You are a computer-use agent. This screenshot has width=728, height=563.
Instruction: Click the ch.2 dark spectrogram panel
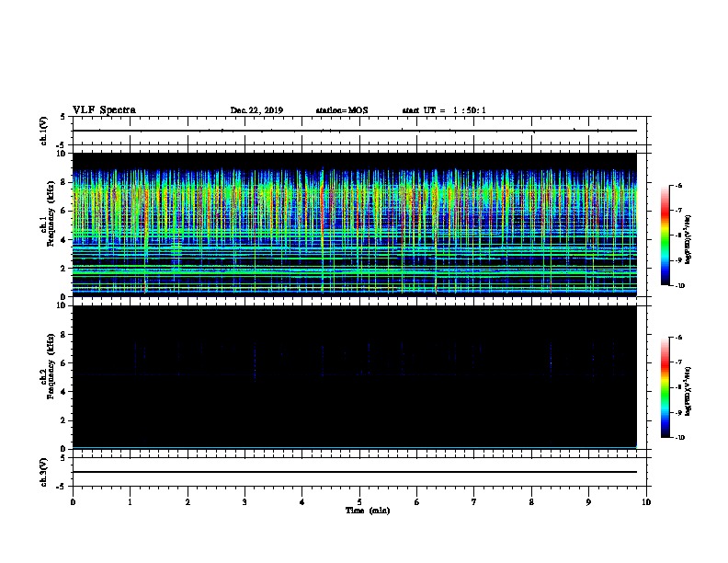click(355, 377)
